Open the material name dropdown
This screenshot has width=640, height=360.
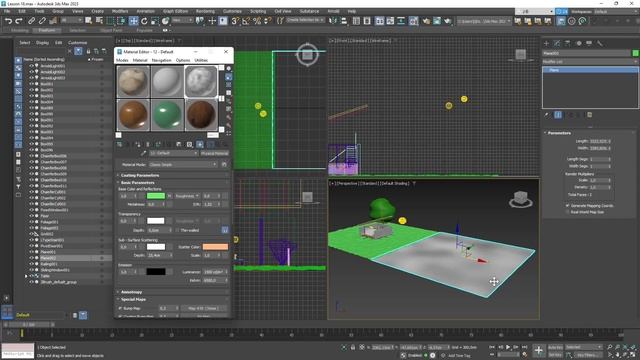[x=173, y=153]
